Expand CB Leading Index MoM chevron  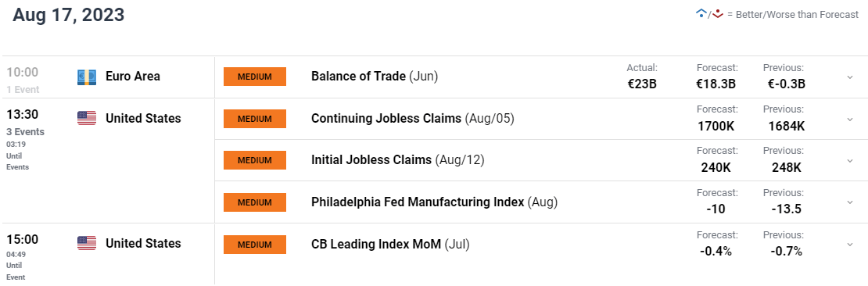(x=850, y=244)
